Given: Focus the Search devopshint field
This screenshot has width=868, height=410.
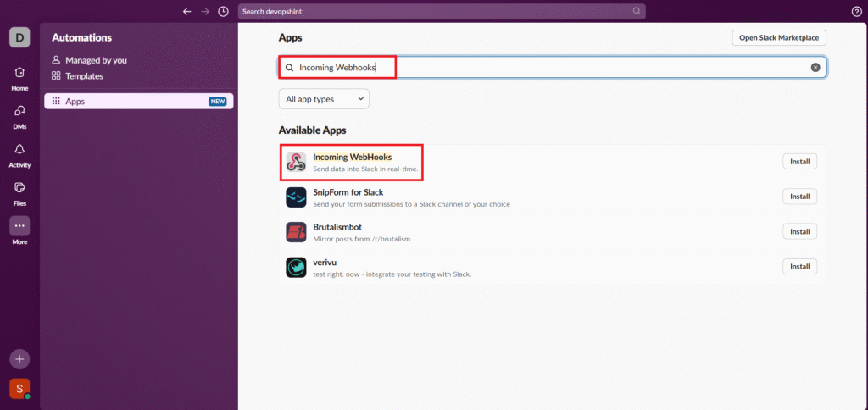Looking at the screenshot, I should [x=441, y=11].
